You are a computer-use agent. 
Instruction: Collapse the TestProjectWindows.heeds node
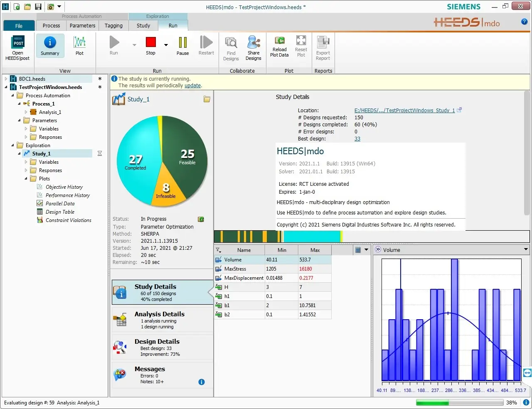(x=6, y=87)
